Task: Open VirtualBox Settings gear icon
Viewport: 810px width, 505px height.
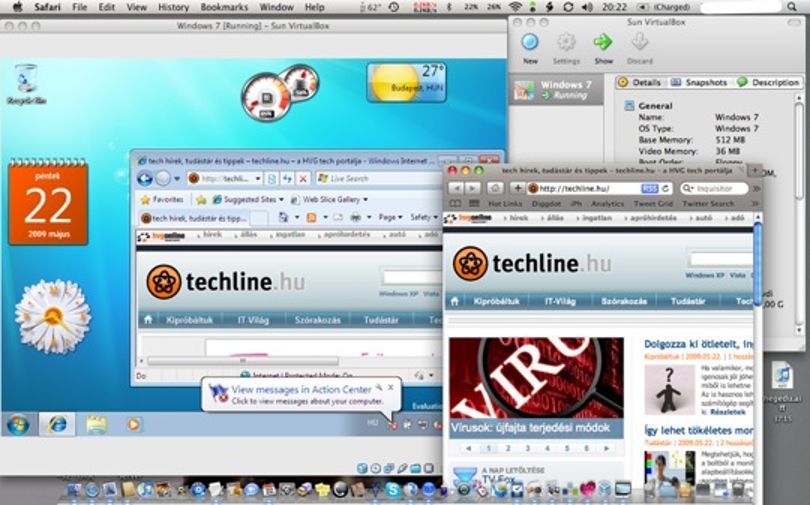Action: [566, 42]
